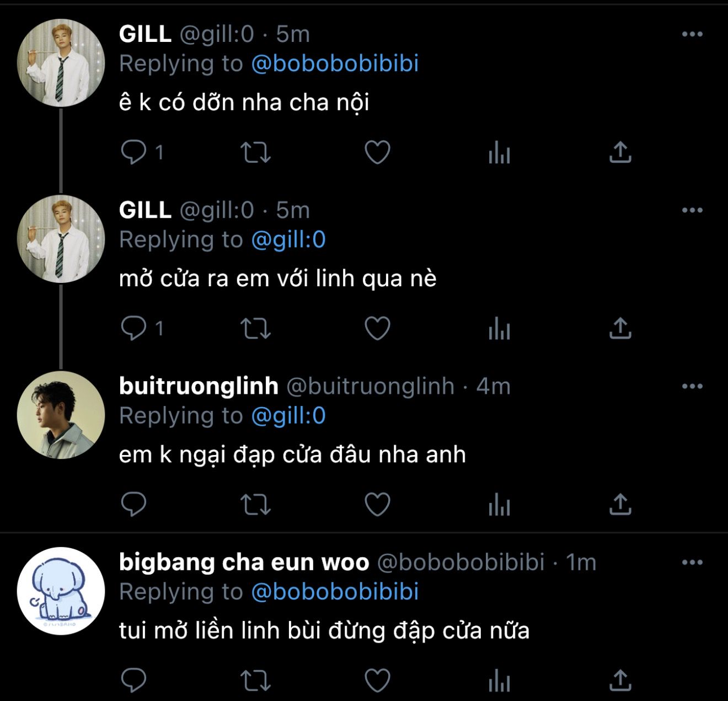The width and height of the screenshot is (728, 701).
Task: Like the 'tui mở liền' tweet
Action: coord(378,680)
